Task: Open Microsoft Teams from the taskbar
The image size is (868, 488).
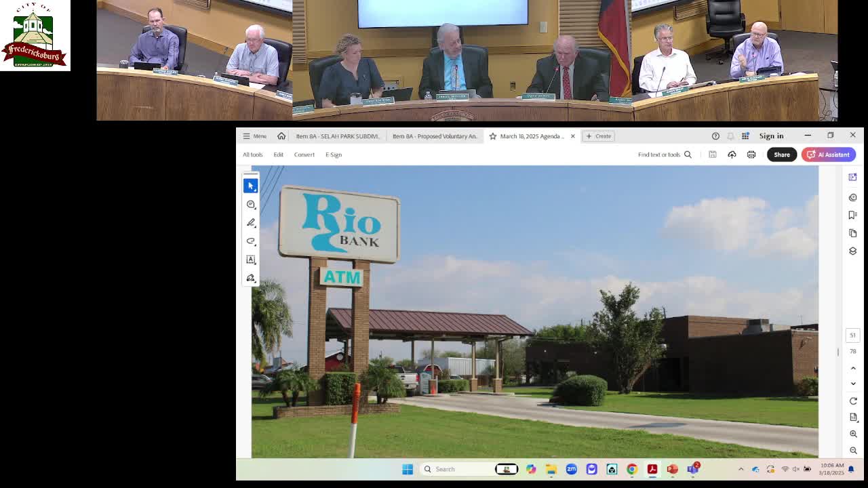Action: pos(693,469)
